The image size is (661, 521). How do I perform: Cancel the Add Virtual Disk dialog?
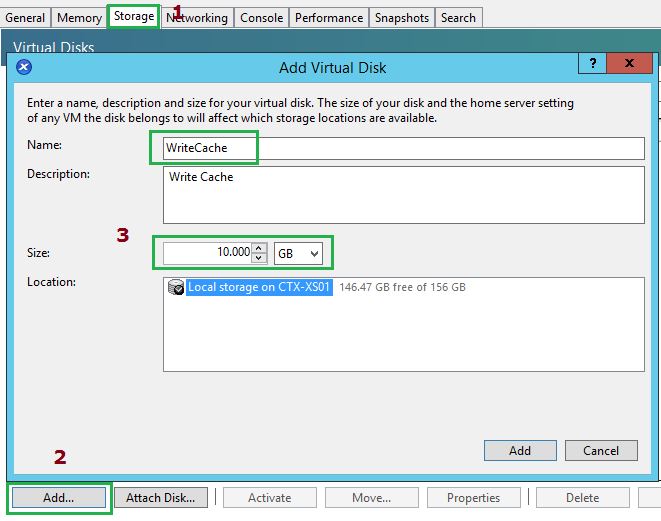tap(601, 450)
